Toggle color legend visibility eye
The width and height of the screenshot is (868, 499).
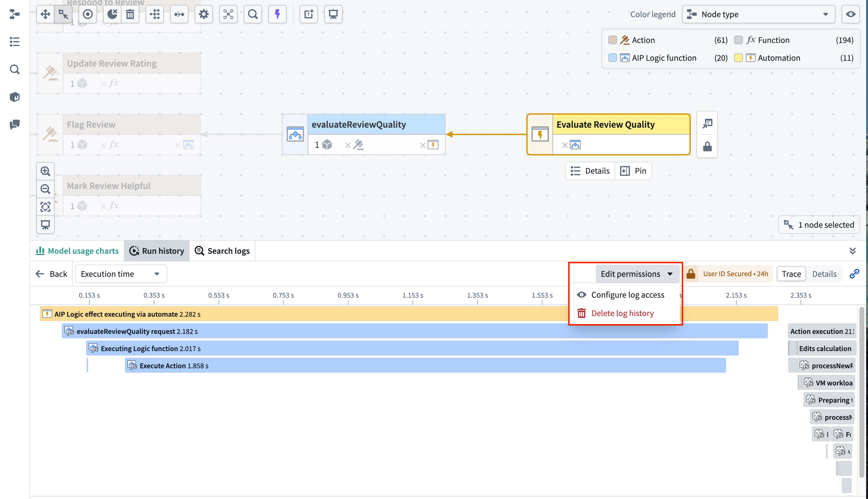point(851,14)
